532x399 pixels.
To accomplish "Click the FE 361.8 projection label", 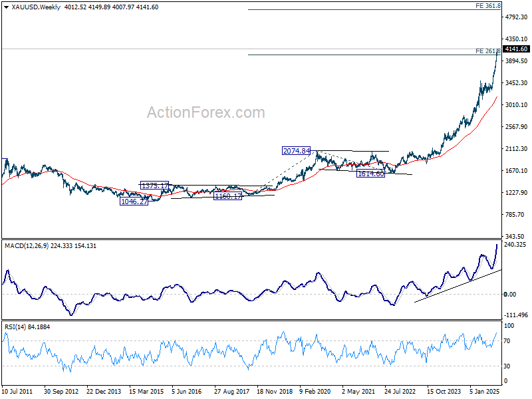I will [x=488, y=5].
